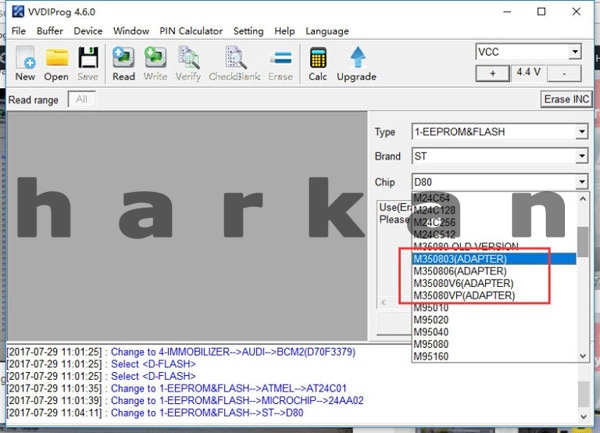Click the All read range field
600x433 pixels.
click(x=82, y=99)
